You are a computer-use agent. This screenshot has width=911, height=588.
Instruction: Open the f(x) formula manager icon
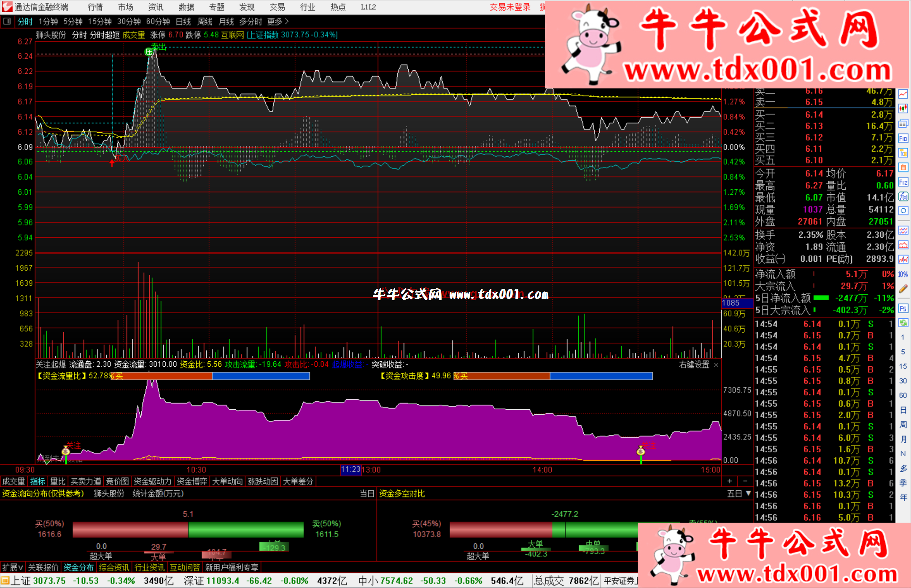(x=903, y=197)
